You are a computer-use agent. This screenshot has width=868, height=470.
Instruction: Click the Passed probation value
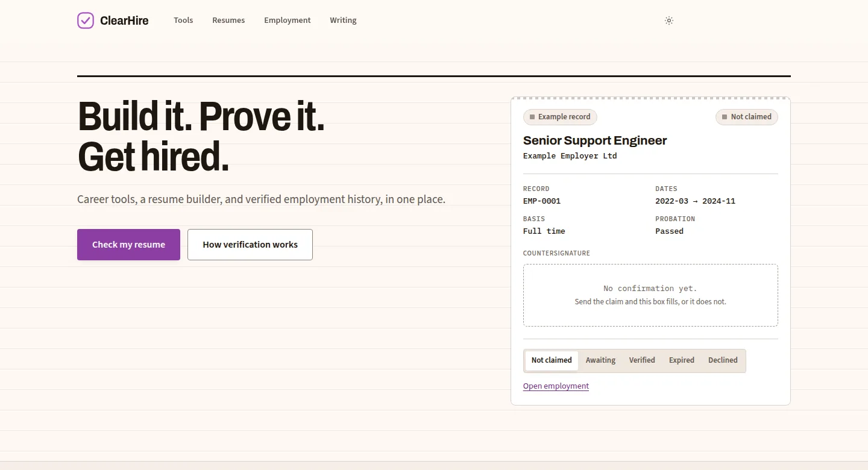[x=670, y=231]
